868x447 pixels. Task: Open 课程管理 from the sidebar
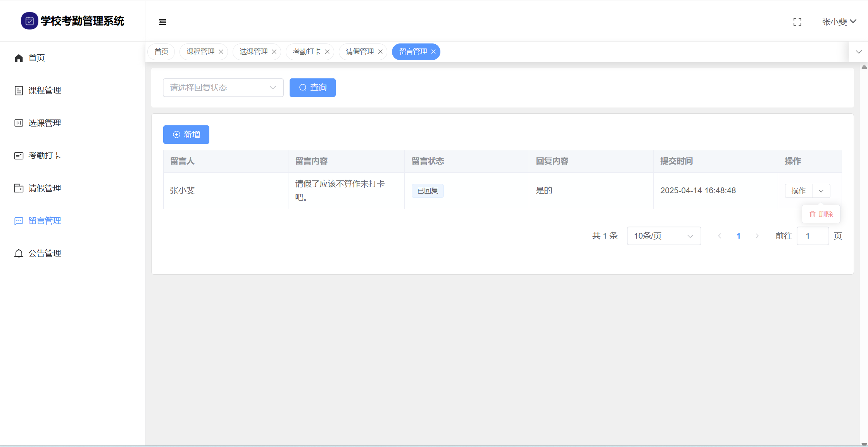[x=45, y=90]
